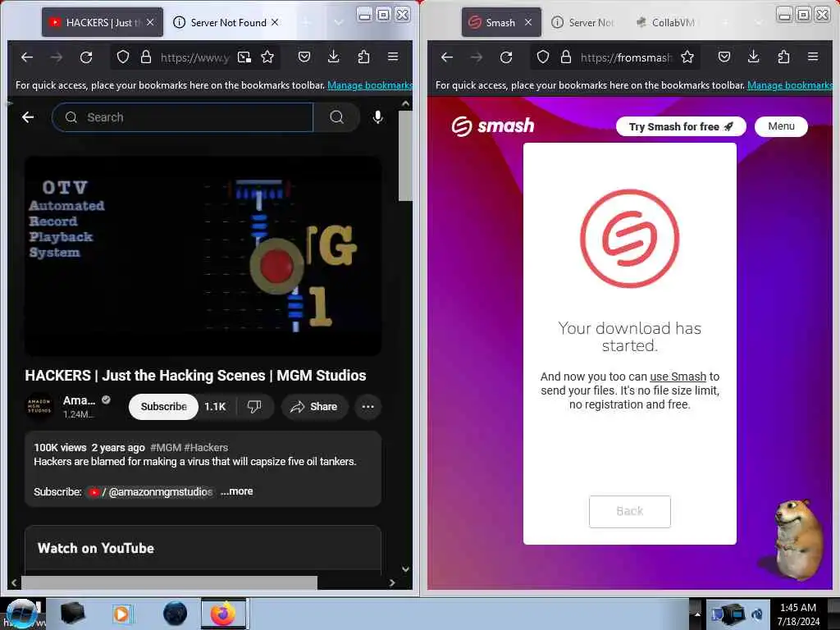The width and height of the screenshot is (840, 630).
Task: Click the YouTube search magnifier button
Action: (x=336, y=117)
